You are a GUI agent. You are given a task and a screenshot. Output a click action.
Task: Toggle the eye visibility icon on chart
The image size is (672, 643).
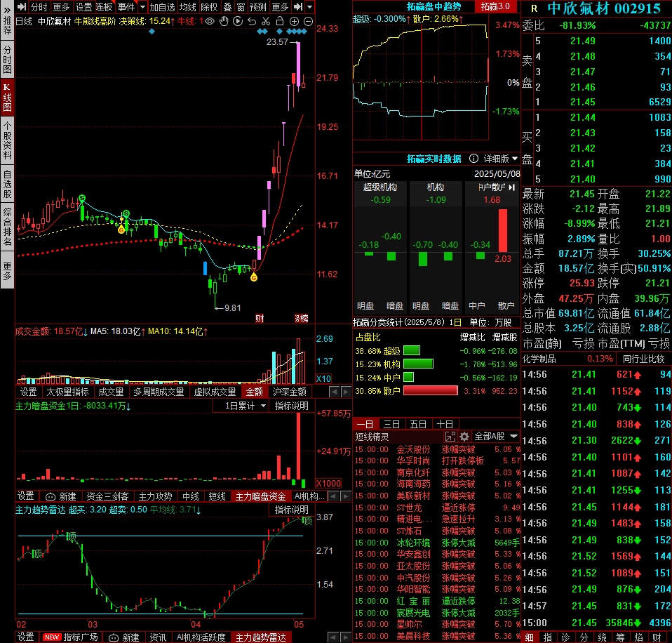(x=210, y=21)
